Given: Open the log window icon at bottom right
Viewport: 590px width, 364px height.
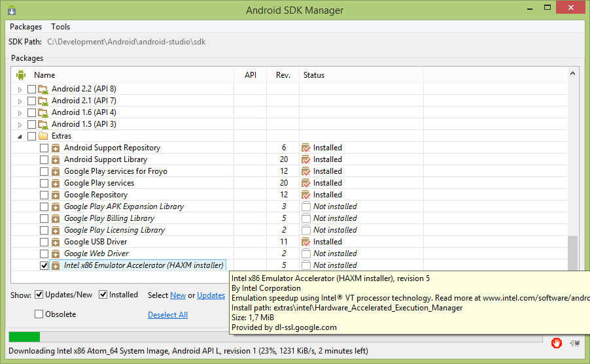Looking at the screenshot, I should (x=574, y=343).
